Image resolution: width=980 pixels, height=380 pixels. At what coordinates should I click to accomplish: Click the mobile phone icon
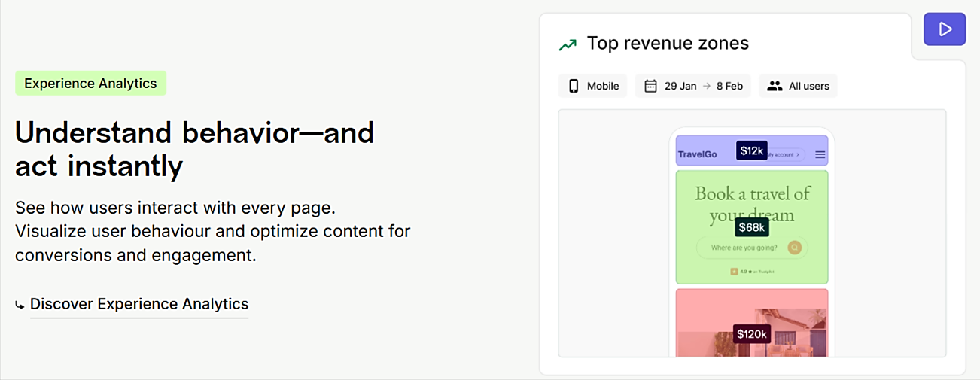click(574, 86)
